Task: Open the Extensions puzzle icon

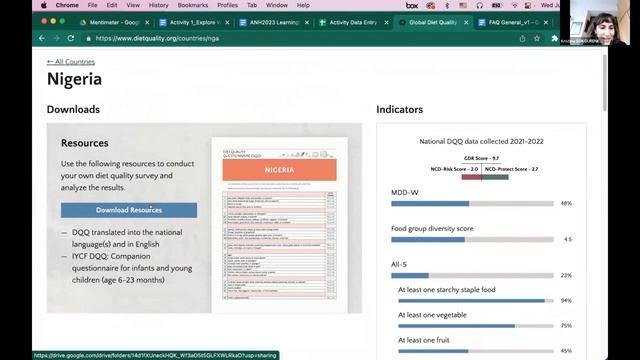Action: tap(554, 38)
